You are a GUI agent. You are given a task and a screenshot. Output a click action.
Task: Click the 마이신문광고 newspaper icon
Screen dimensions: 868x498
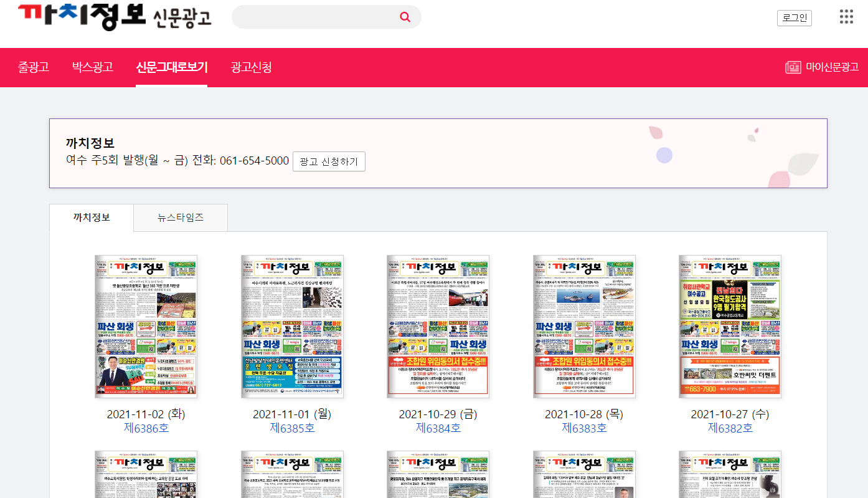click(793, 67)
